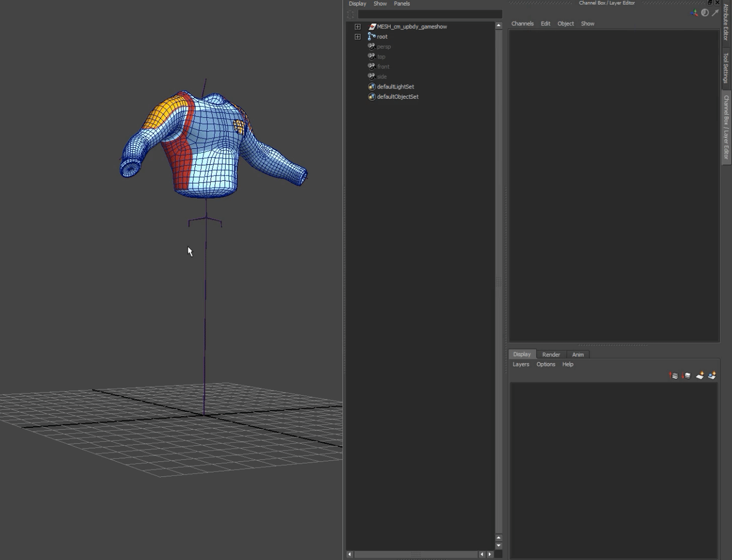Open the Attribute Editor side tab
Screen dimensions: 732x560
[726, 22]
